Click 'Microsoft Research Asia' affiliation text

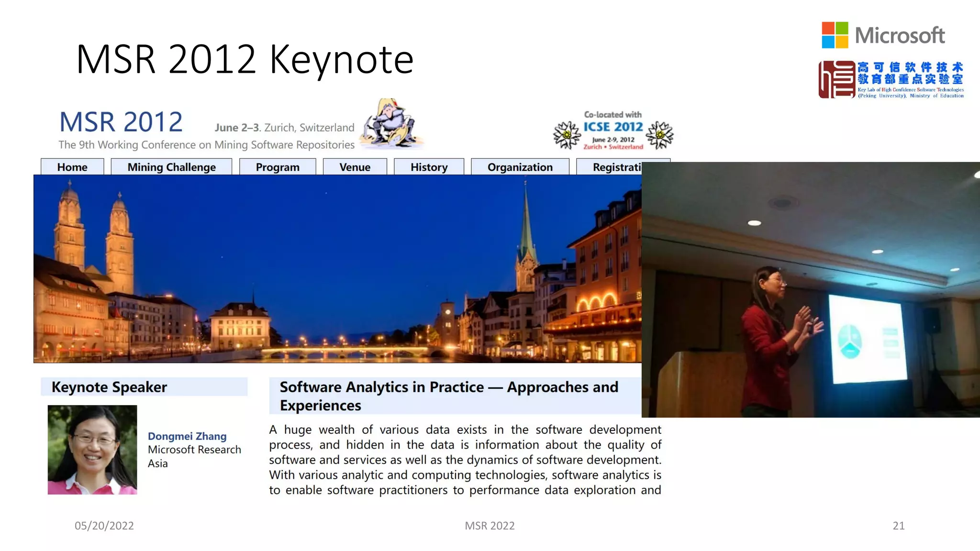coord(194,456)
